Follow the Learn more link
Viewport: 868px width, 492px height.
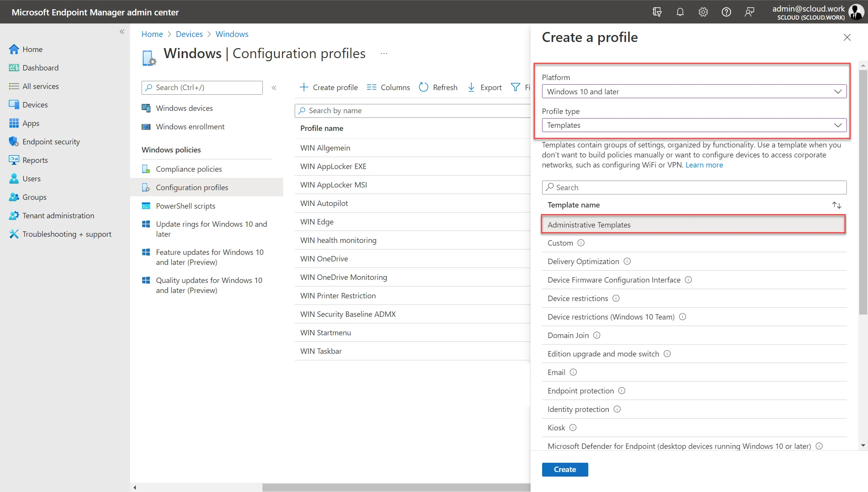pyautogui.click(x=704, y=165)
